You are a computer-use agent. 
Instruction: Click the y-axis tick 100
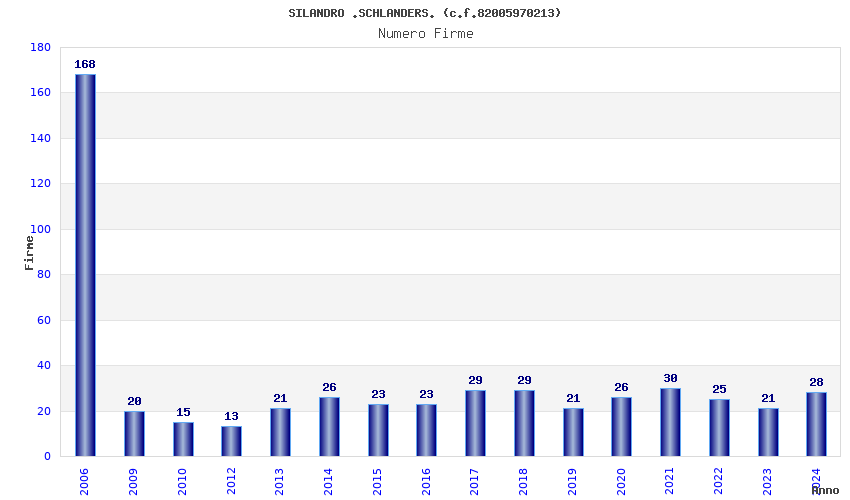click(x=40, y=229)
